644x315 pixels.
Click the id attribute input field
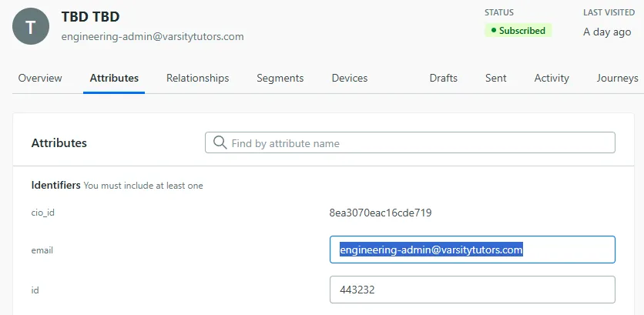pyautogui.click(x=472, y=290)
